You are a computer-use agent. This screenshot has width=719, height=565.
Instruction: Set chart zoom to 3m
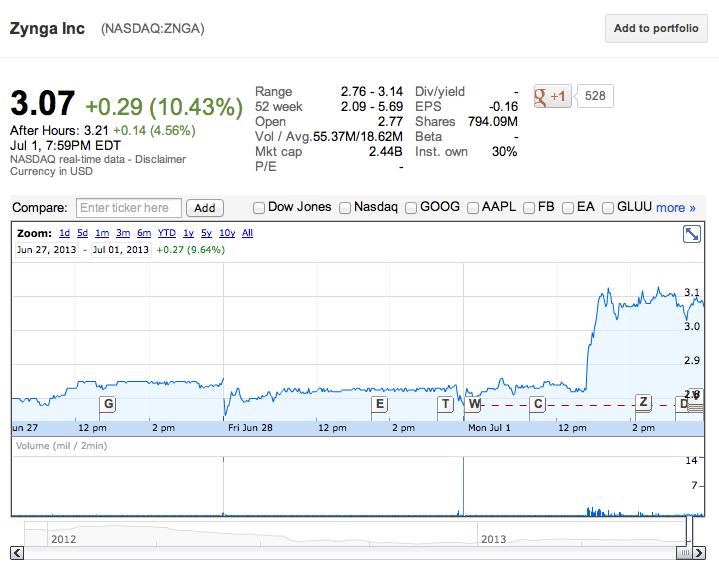123,233
